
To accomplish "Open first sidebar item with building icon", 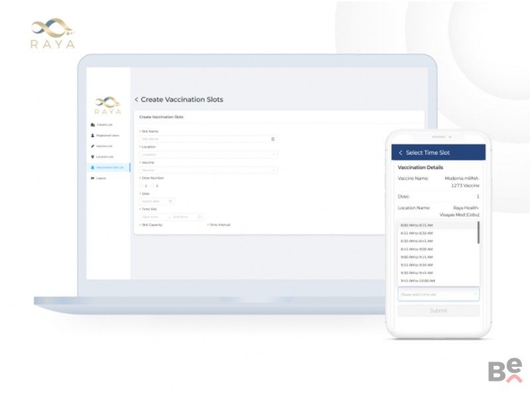I will click(x=101, y=125).
